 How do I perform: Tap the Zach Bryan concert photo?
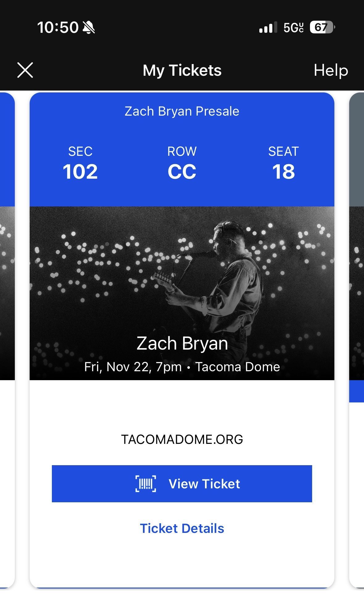(x=182, y=278)
